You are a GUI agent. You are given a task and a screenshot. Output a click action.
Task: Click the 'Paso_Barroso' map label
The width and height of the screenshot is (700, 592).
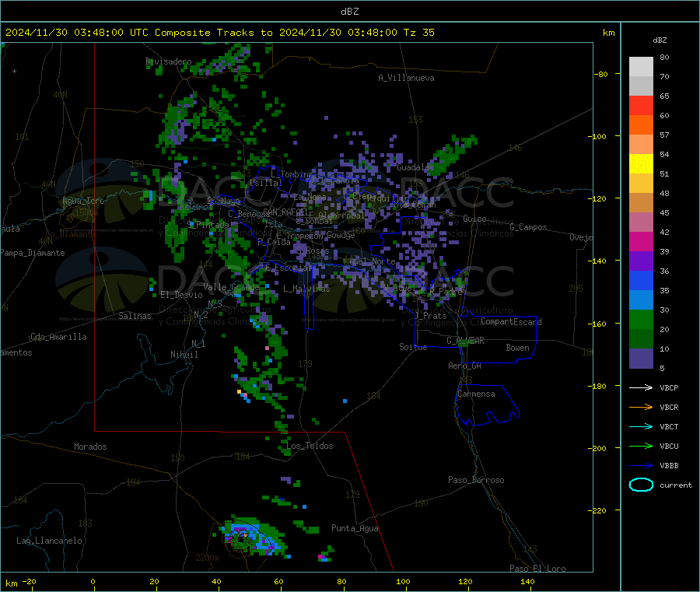point(476,480)
